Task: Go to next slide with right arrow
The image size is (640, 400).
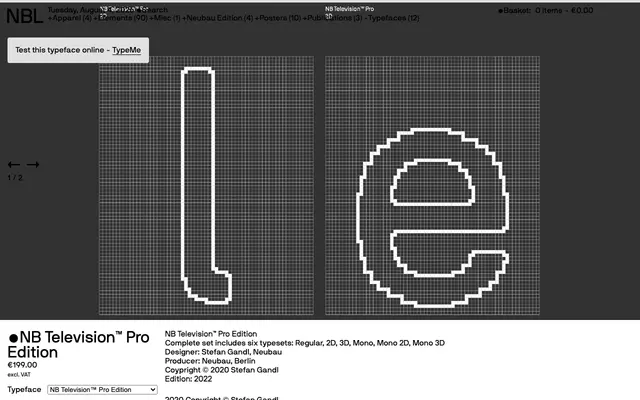Action: pos(33,164)
